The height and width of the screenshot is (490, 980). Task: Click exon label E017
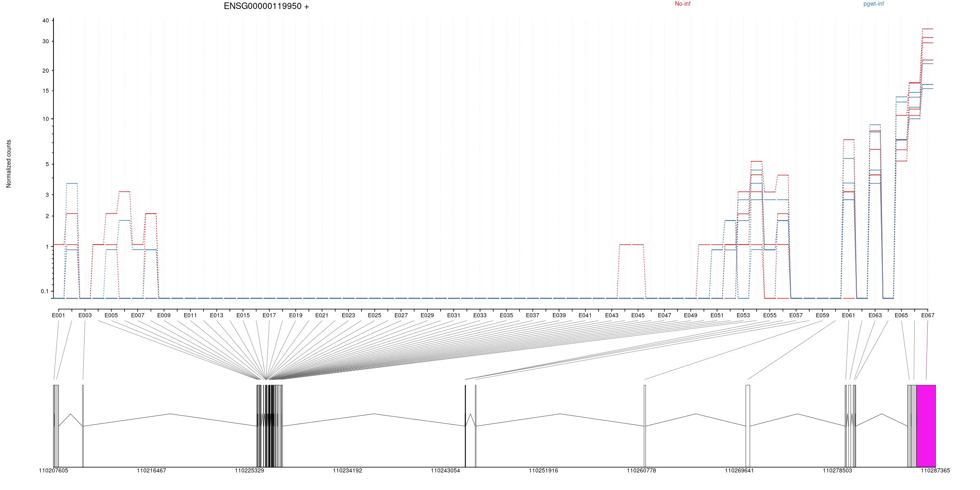(x=269, y=315)
